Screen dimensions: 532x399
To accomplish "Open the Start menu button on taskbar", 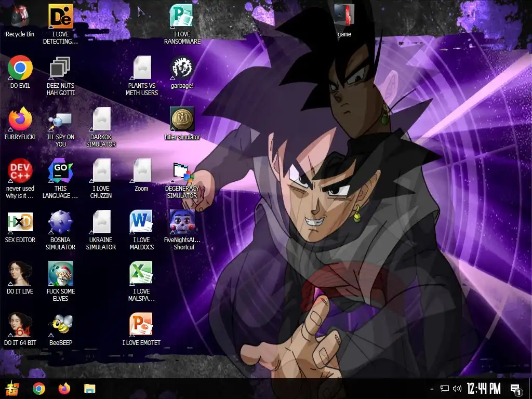I will click(13, 388).
